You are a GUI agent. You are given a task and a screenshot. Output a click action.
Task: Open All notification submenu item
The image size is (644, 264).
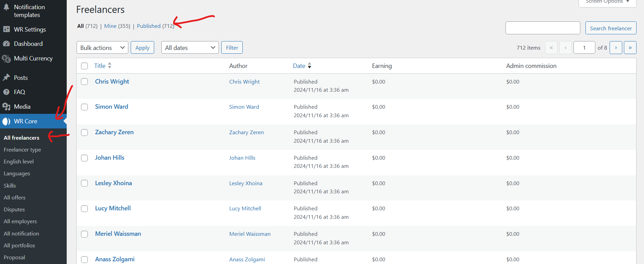coord(21,233)
